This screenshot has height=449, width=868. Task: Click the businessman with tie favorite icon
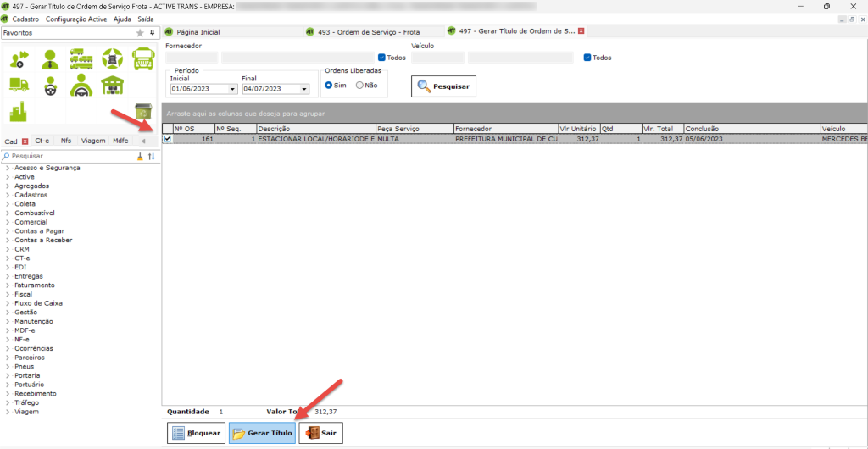pyautogui.click(x=50, y=58)
